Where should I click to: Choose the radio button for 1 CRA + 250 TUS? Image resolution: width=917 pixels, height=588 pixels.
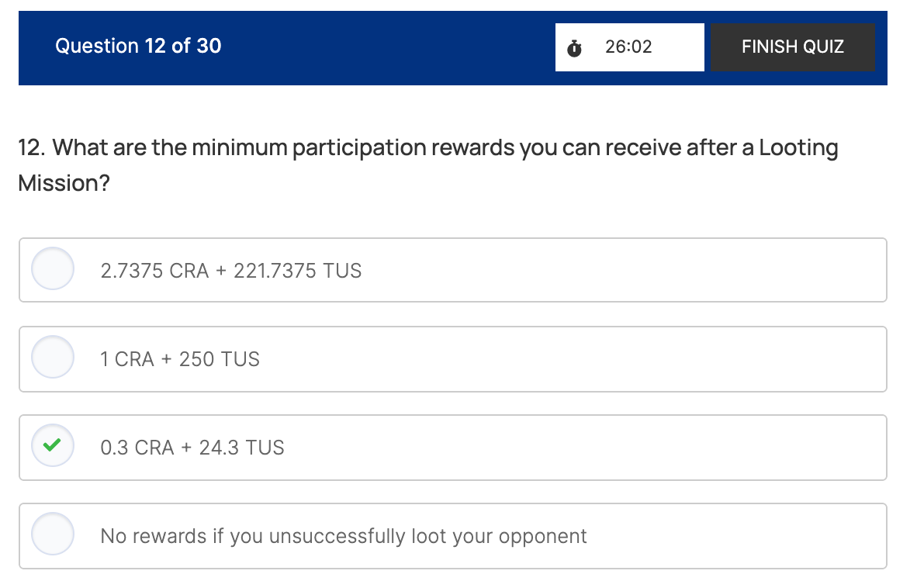53,358
